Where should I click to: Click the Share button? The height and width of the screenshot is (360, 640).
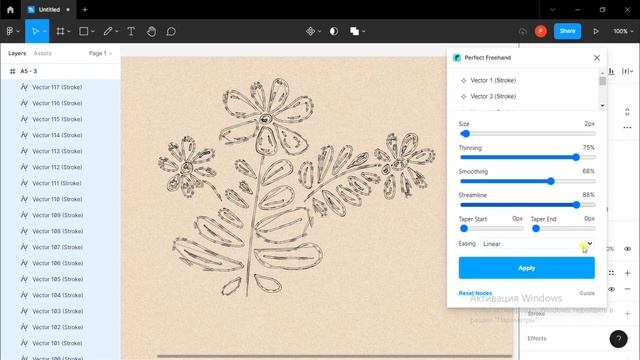click(x=567, y=31)
